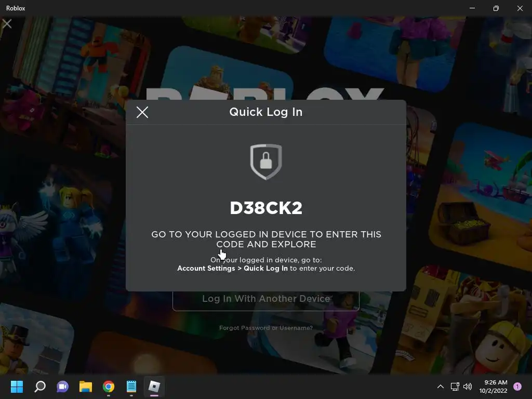Open network settings from the tray
This screenshot has height=399, width=532.
[455, 387]
